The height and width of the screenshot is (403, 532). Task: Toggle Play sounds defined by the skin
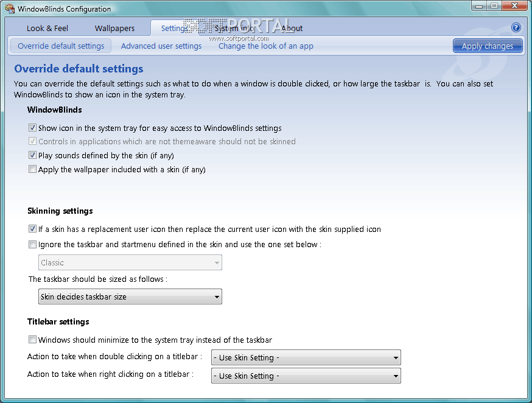click(x=32, y=155)
